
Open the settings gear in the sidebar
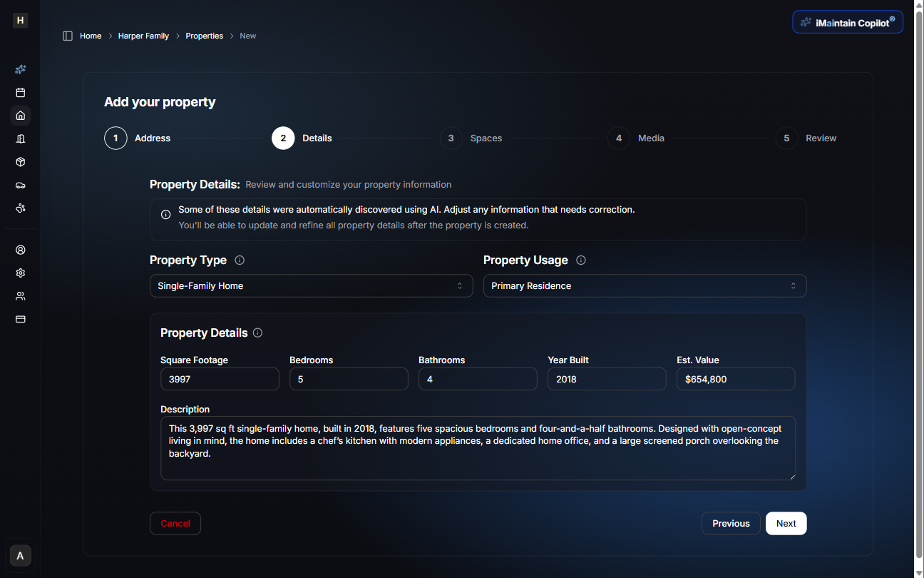(x=20, y=273)
